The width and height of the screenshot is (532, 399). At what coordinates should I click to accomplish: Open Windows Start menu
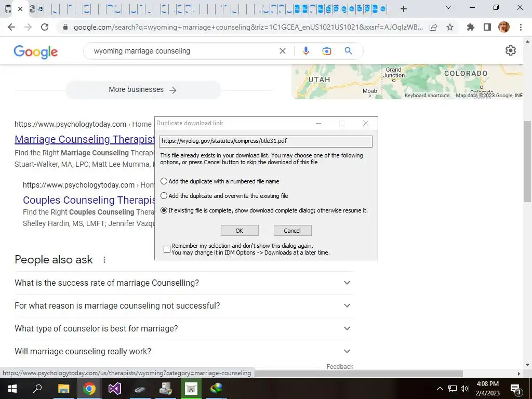pyautogui.click(x=12, y=389)
